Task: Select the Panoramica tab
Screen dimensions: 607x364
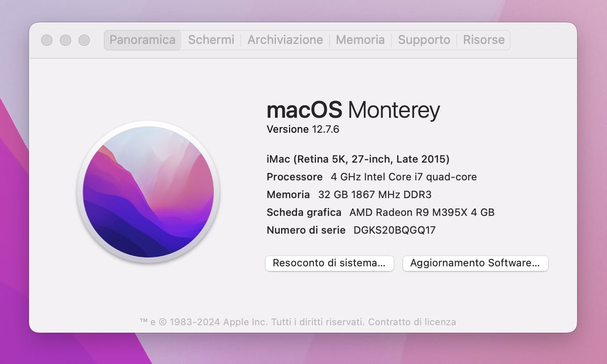Action: (142, 40)
